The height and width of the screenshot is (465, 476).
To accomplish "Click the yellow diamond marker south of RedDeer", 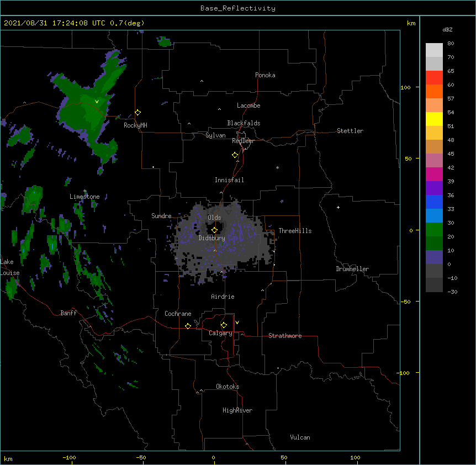I will point(235,155).
